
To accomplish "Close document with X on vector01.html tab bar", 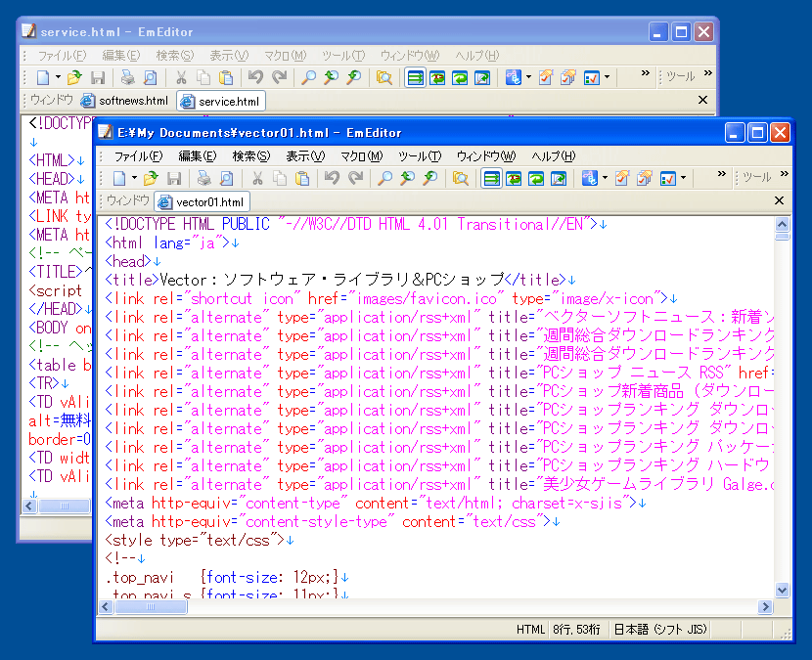I will [779, 200].
